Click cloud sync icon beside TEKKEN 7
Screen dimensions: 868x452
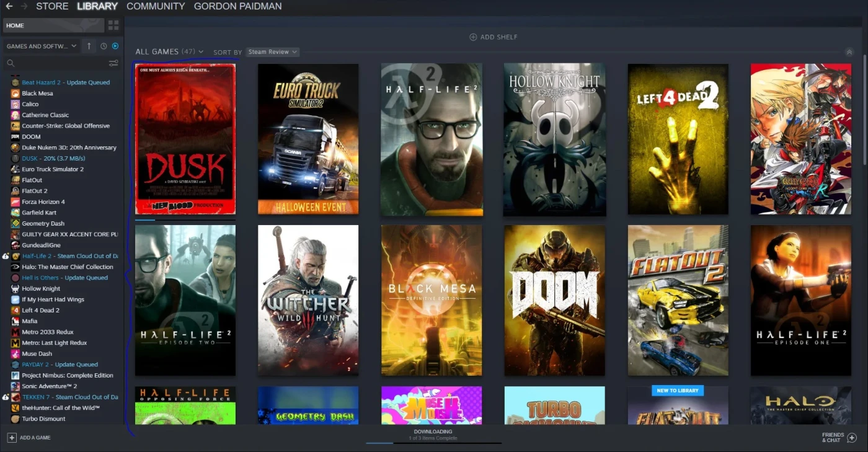(x=6, y=397)
